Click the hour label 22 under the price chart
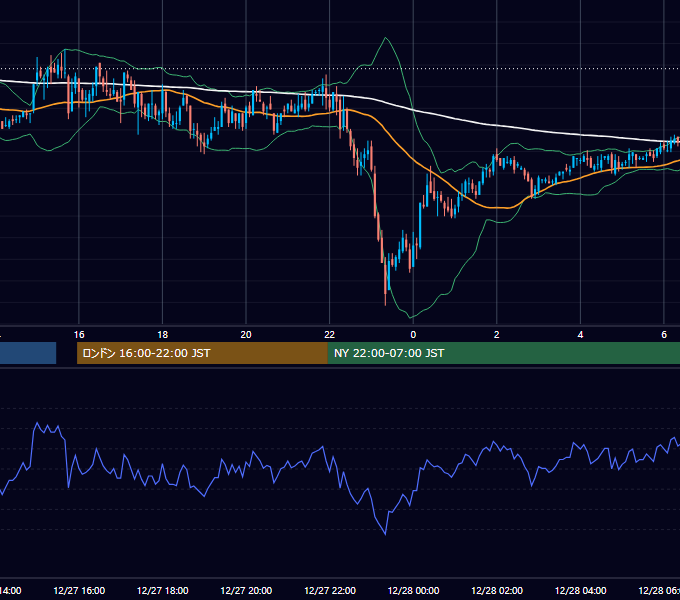 (x=330, y=335)
